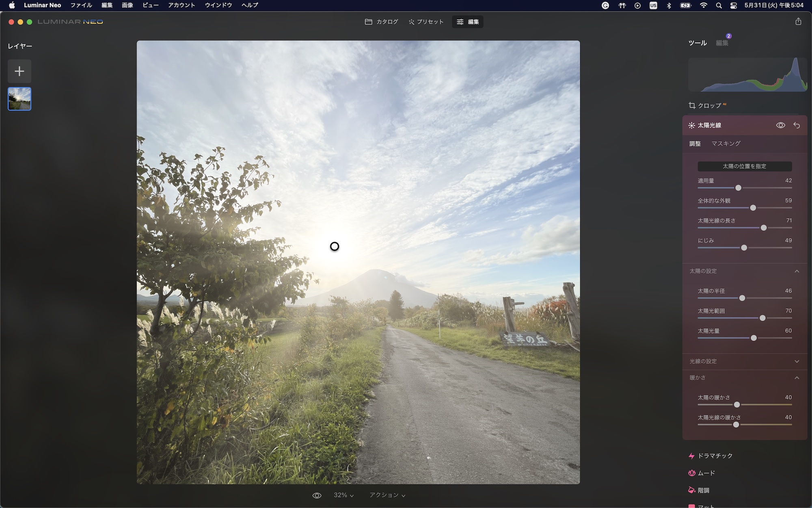This screenshot has height=508, width=812.
Task: Open the 32% zoom level dropdown
Action: pyautogui.click(x=343, y=495)
